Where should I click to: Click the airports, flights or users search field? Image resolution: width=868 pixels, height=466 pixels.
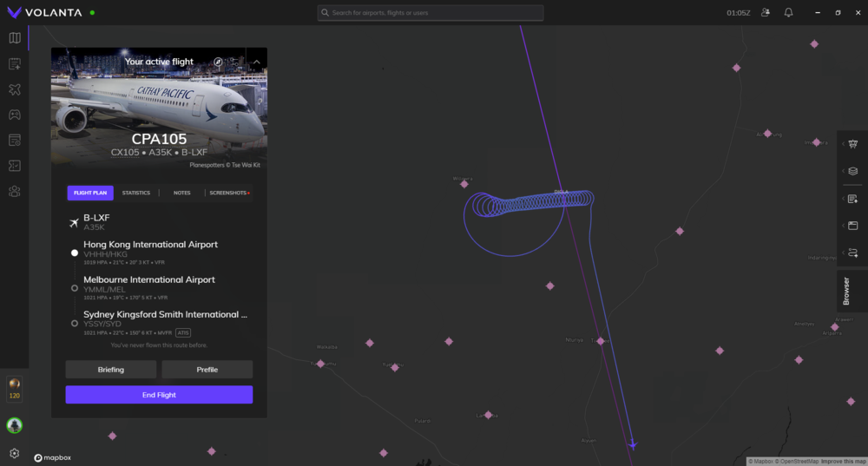point(431,13)
